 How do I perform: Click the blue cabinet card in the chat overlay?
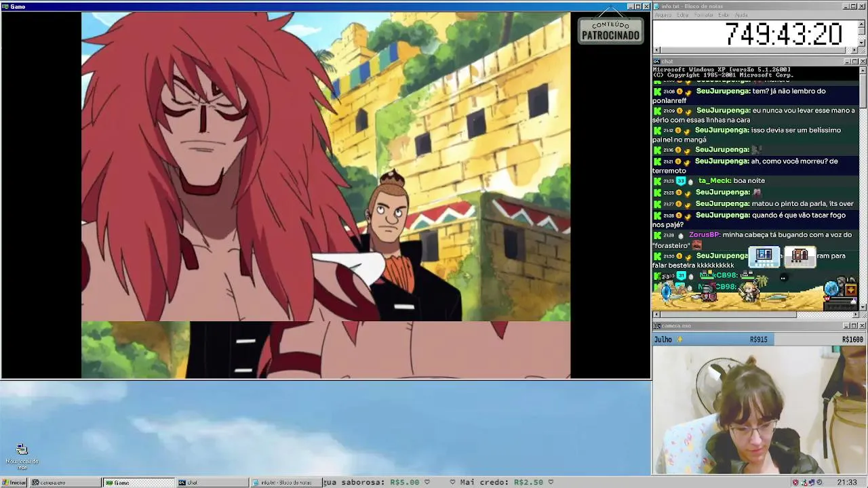764,256
